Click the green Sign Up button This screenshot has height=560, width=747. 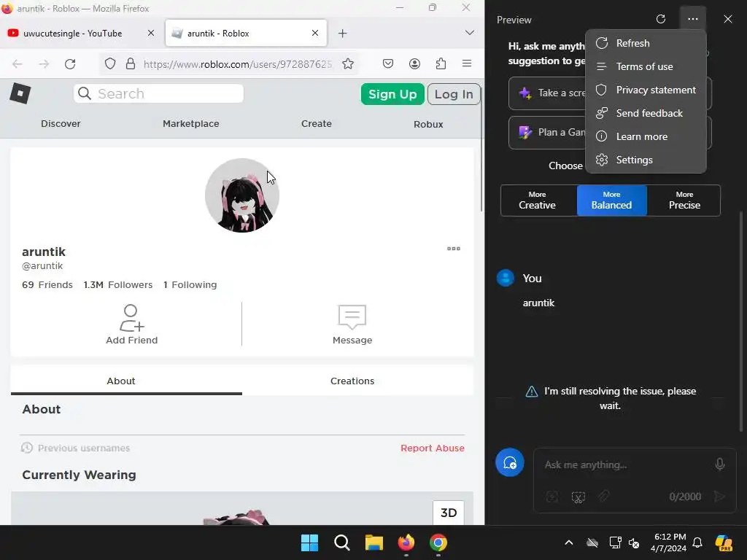pos(392,94)
